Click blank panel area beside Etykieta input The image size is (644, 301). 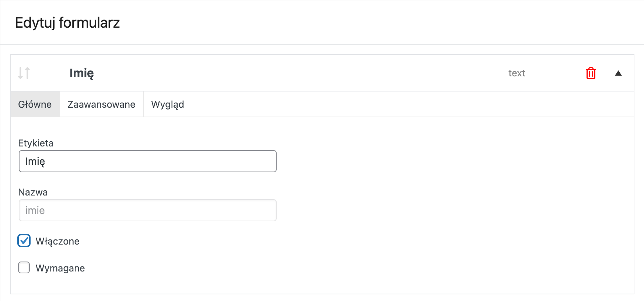442,161
